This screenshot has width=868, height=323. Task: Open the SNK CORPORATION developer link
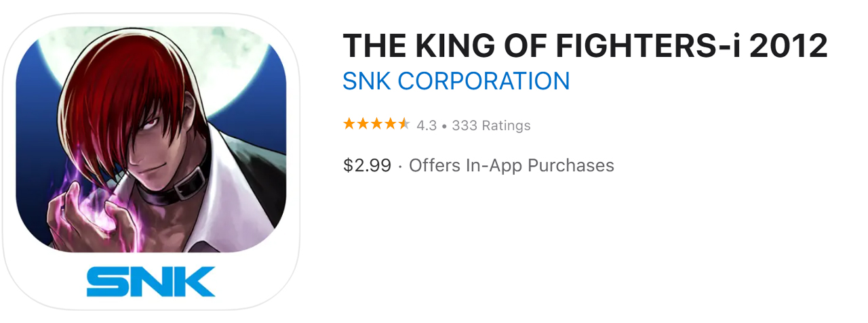456,81
